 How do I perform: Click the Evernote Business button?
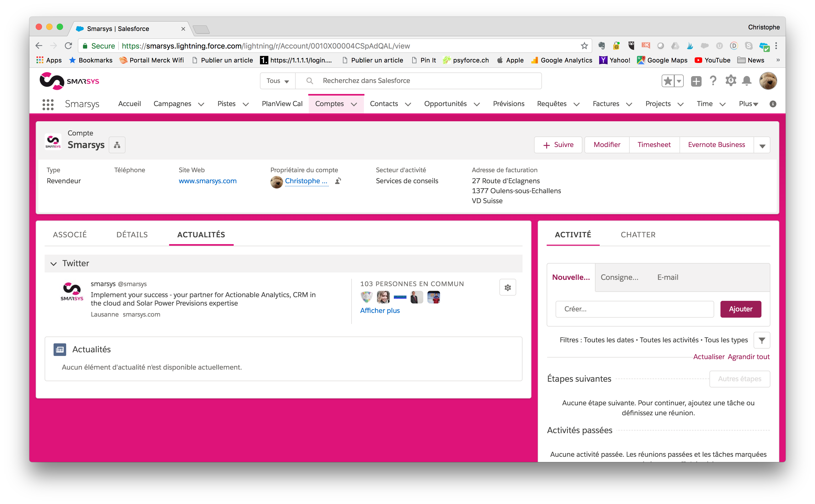[716, 145]
